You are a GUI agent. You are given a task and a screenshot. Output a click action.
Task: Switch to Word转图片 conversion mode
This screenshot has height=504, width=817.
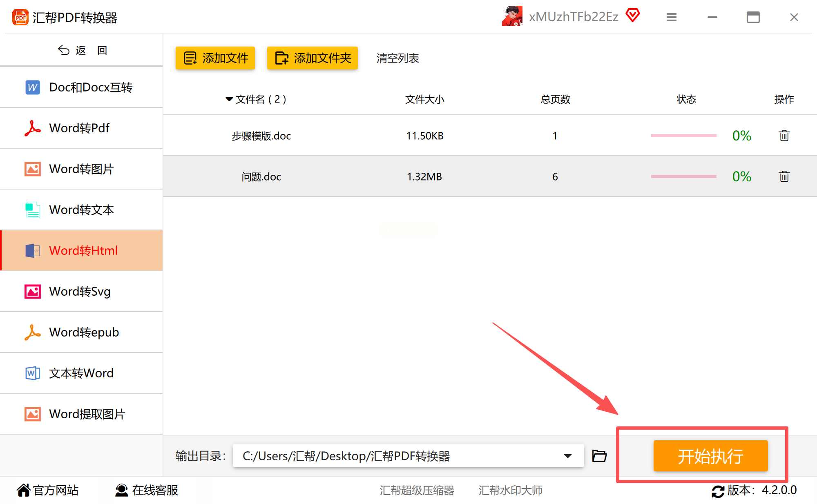coord(82,169)
